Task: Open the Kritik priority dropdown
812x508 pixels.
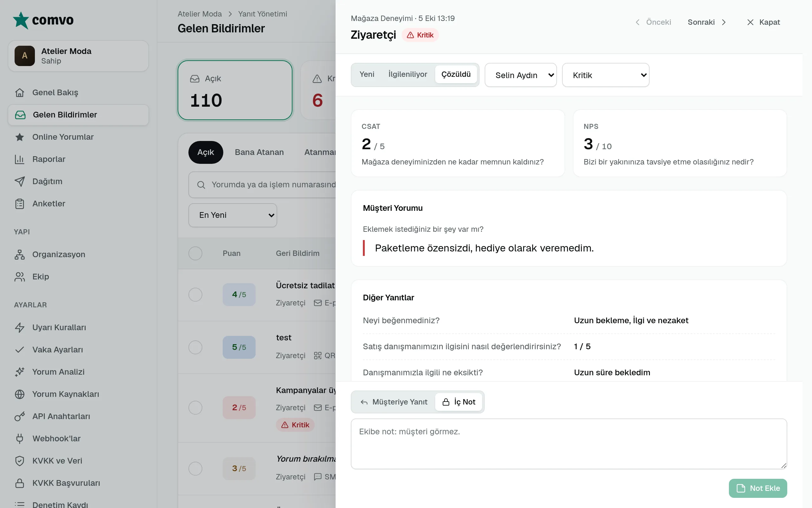Action: tap(606, 75)
